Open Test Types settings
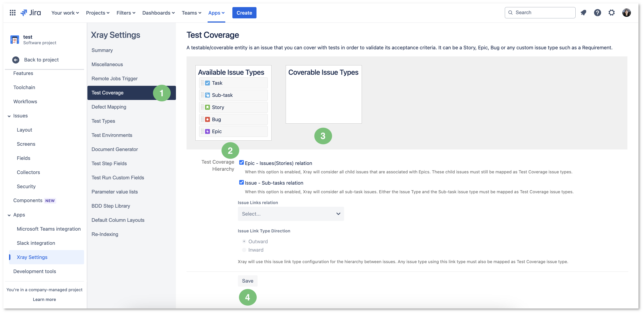644x314 pixels. (x=103, y=121)
